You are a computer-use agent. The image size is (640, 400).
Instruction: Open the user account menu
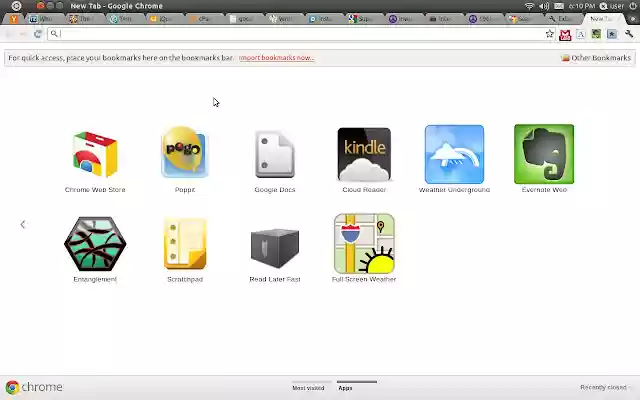click(611, 6)
